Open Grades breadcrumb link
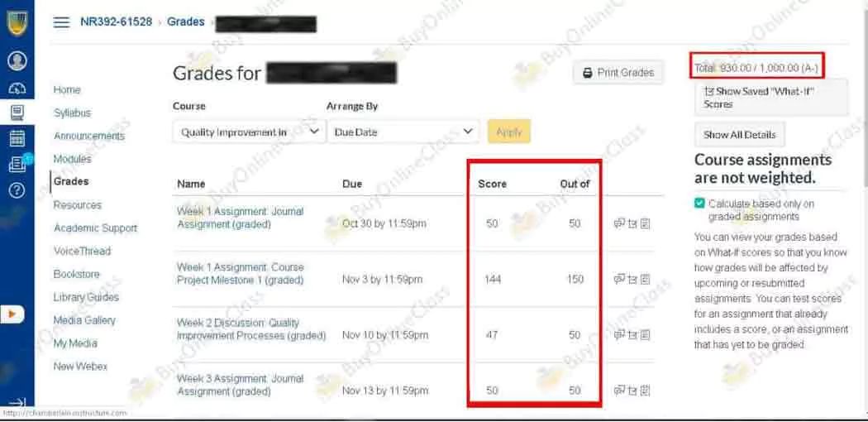Viewport: 868px width, 422px height. point(186,22)
